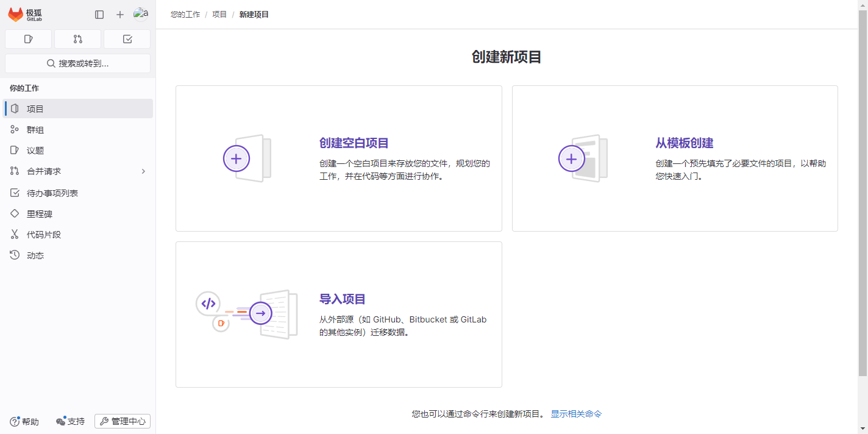Viewport: 868px width, 434px height.
Task: Open 议题 from the sidebar
Action: click(35, 151)
